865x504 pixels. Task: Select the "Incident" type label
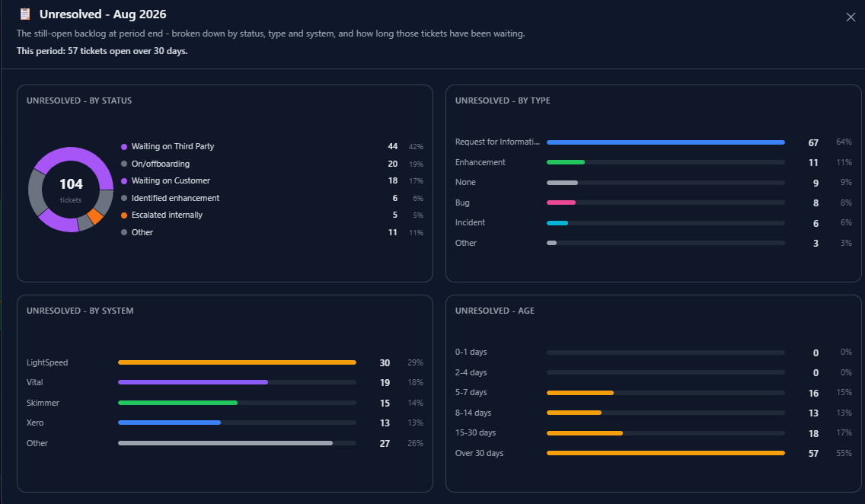[x=470, y=222]
